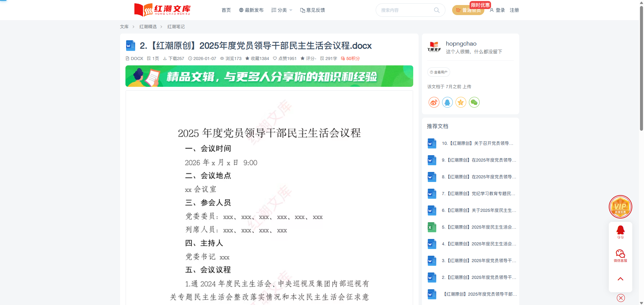The height and width of the screenshot is (305, 644).
Task: Open recommended document 2 2025年度党员领导干
Action: (x=479, y=278)
